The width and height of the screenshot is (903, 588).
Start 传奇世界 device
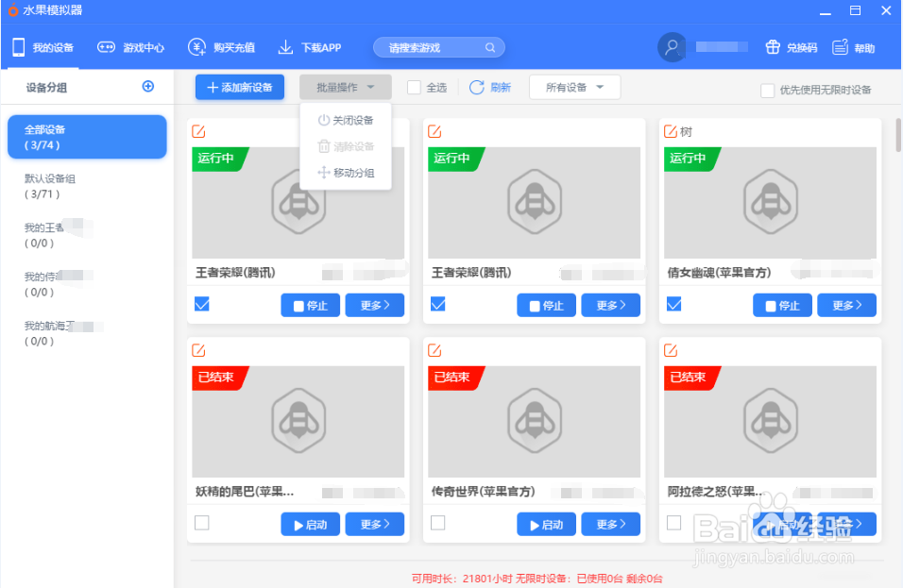tap(547, 524)
